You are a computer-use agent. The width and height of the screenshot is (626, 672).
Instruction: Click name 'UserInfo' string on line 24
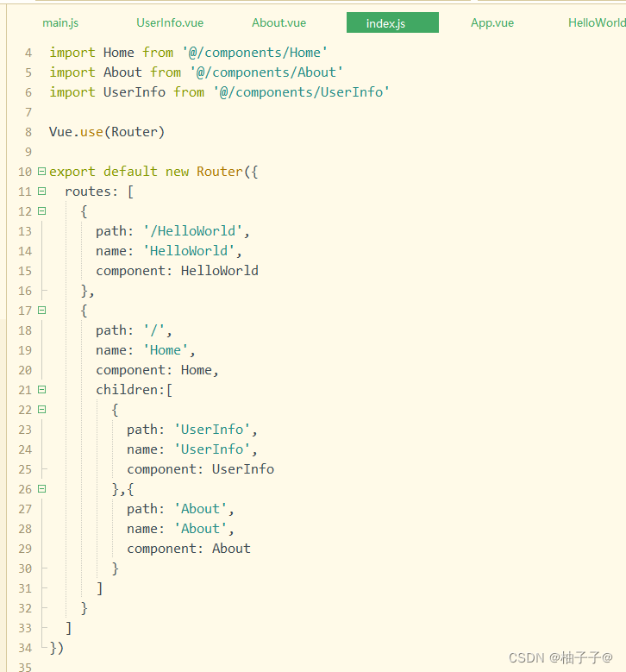click(x=211, y=449)
